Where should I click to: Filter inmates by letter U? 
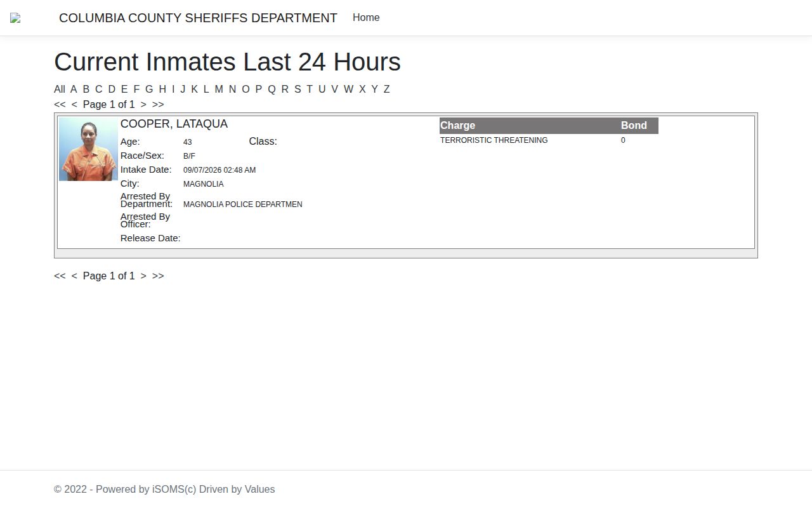pyautogui.click(x=322, y=90)
